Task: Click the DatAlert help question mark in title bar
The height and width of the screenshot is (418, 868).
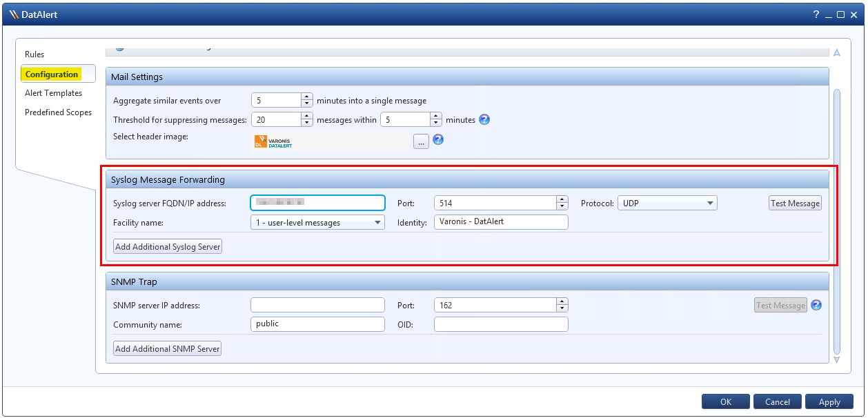Action: point(816,14)
